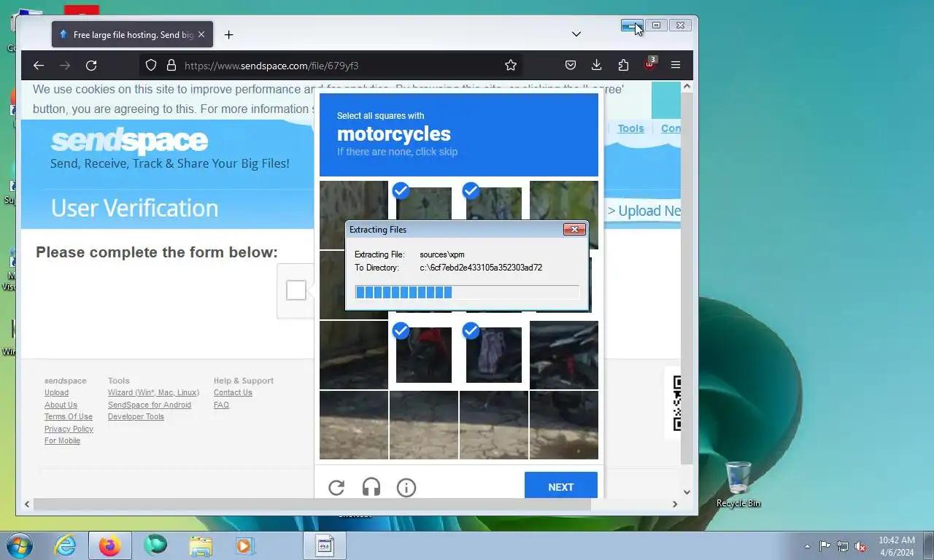
Task: Select the unchecked top-left captcha tile
Action: point(354,201)
